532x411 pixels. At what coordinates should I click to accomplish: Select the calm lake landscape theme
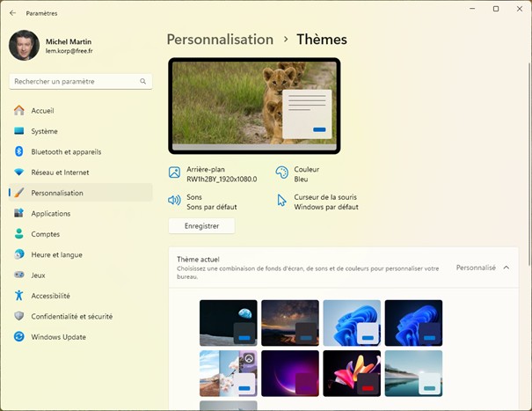tap(413, 373)
